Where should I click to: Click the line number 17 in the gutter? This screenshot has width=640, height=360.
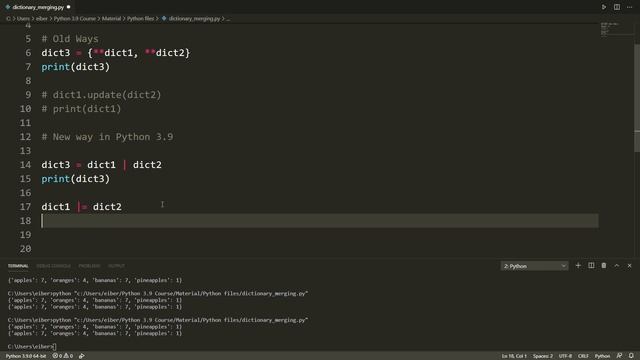coord(25,207)
